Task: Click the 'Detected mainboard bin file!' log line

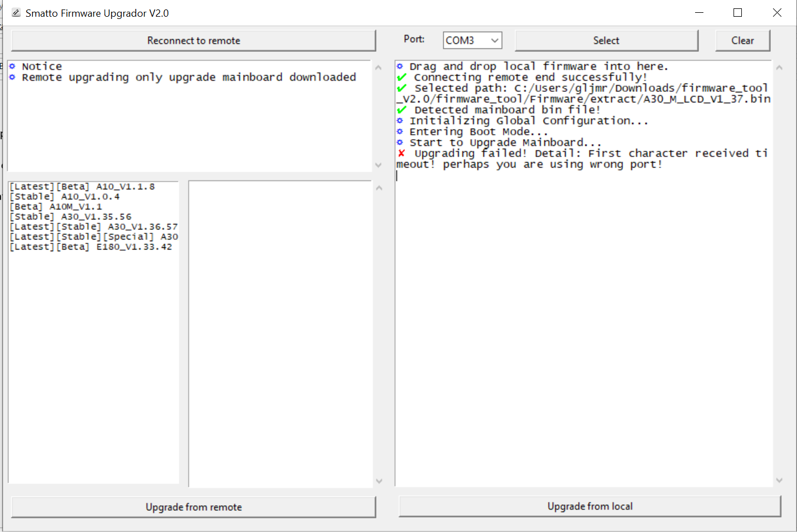Action: pos(507,110)
